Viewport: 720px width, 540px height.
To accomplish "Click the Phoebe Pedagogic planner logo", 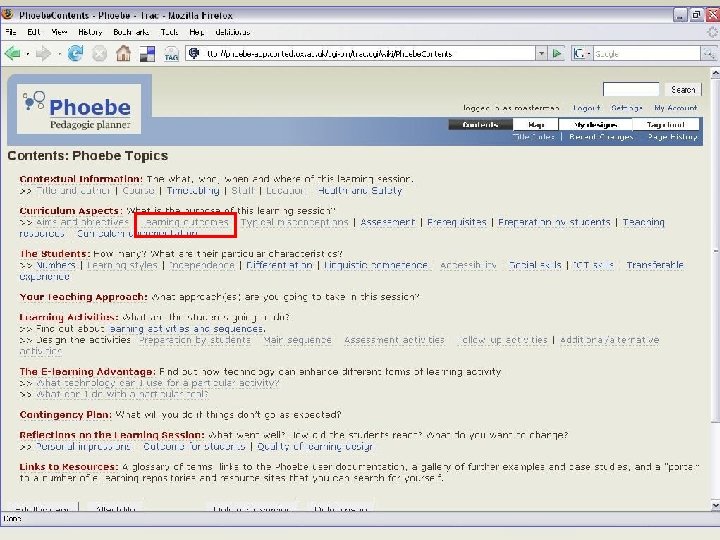I will pos(79,109).
